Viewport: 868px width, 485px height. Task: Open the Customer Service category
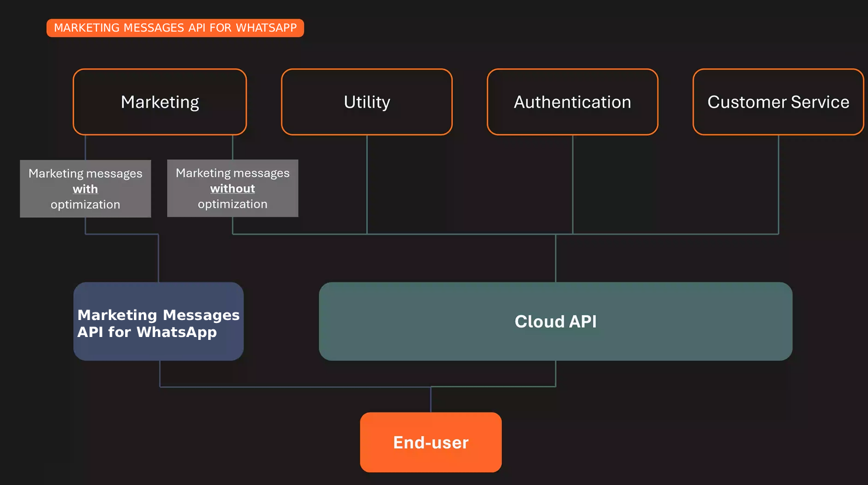click(x=778, y=102)
